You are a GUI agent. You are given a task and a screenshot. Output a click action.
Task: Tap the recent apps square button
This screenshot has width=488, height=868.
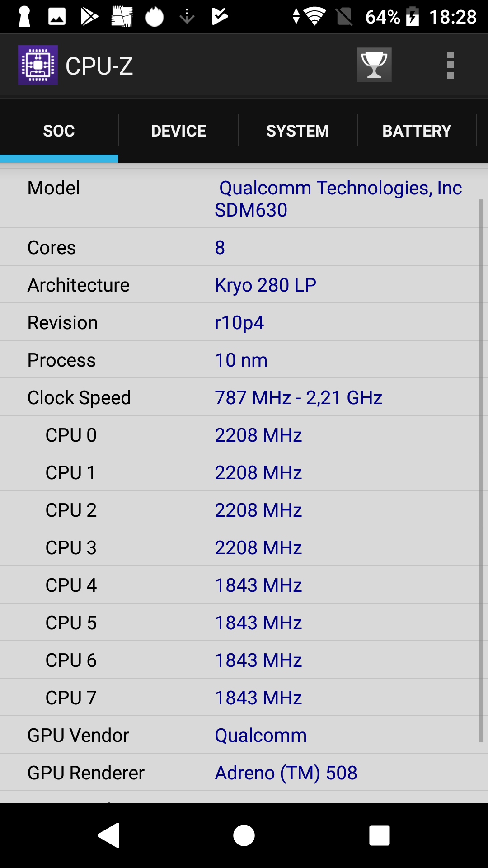[380, 835]
